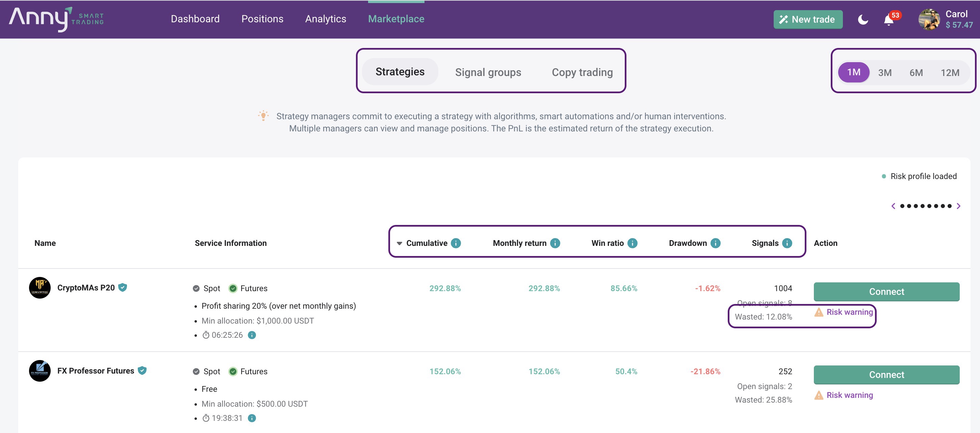The height and width of the screenshot is (433, 980).
Task: Click the Monthly return info icon
Action: (x=555, y=243)
